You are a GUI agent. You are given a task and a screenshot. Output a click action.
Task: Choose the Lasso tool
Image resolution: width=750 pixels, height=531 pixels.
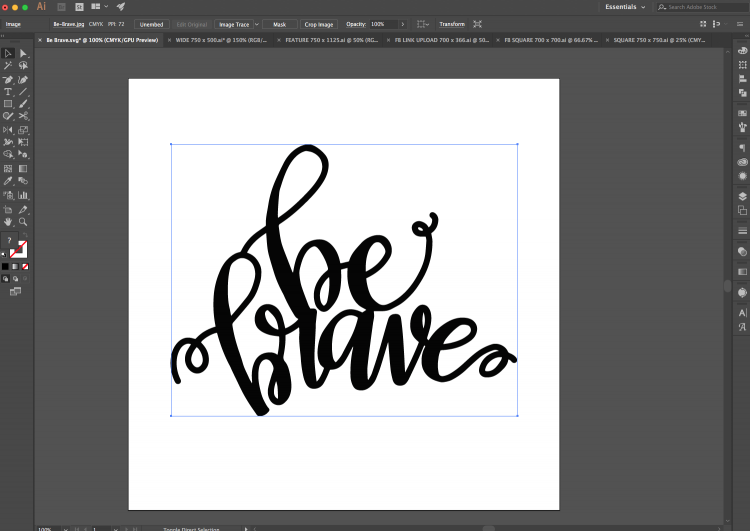[23, 66]
